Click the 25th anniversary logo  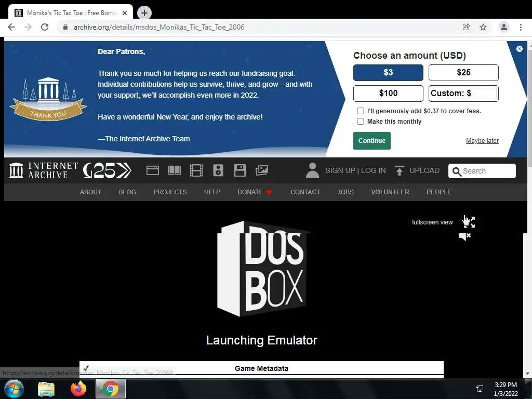107,170
